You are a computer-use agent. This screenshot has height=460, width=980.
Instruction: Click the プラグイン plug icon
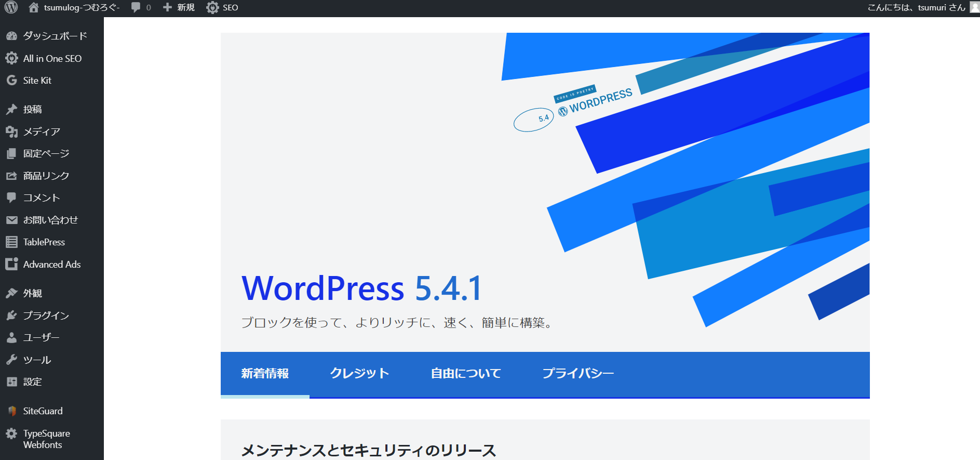[11, 316]
